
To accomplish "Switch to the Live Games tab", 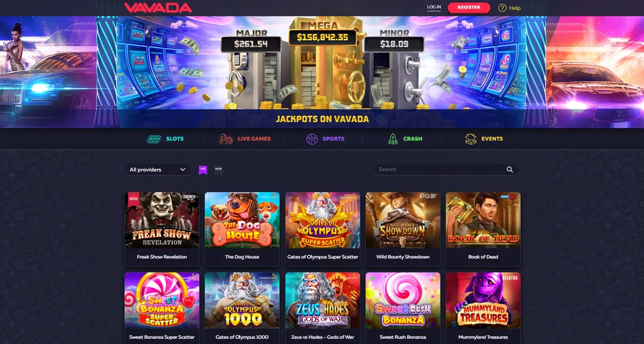I will coord(245,139).
